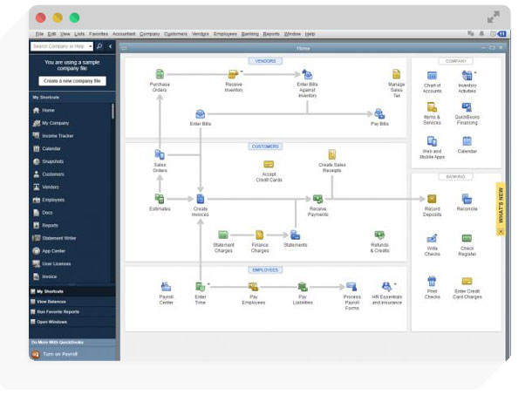
Task: Click Turn on Payroll
Action: tap(60, 354)
